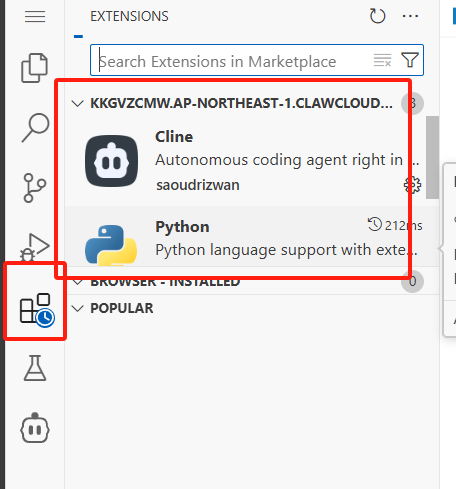Select the Extensions activity bar icon
Viewport: 456px width, 489px height.
tap(37, 310)
